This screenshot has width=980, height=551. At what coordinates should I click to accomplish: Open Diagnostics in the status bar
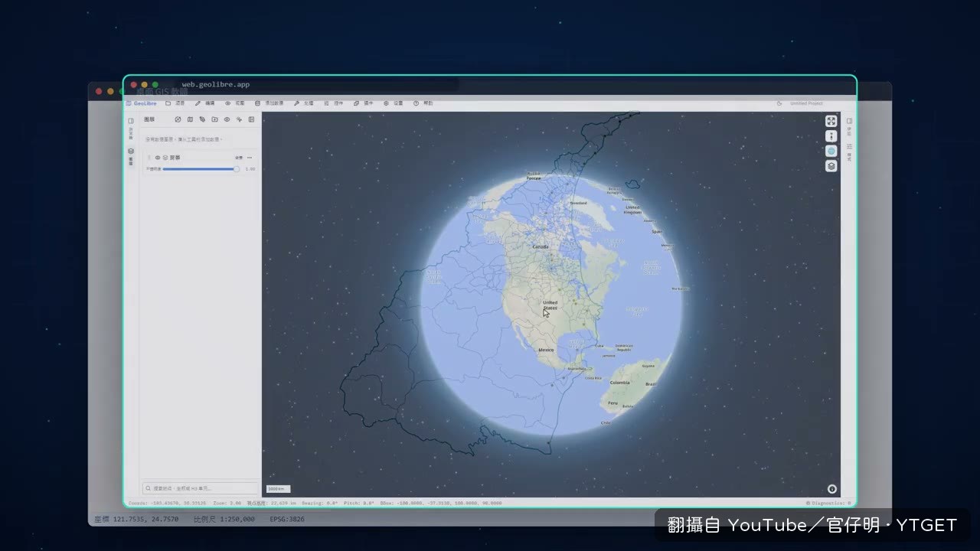(828, 504)
